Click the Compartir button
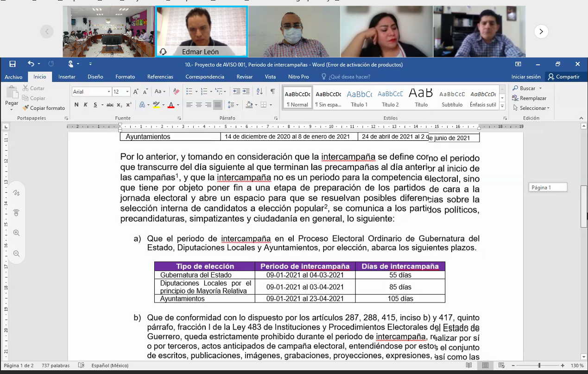The height and width of the screenshot is (374, 588). click(563, 77)
